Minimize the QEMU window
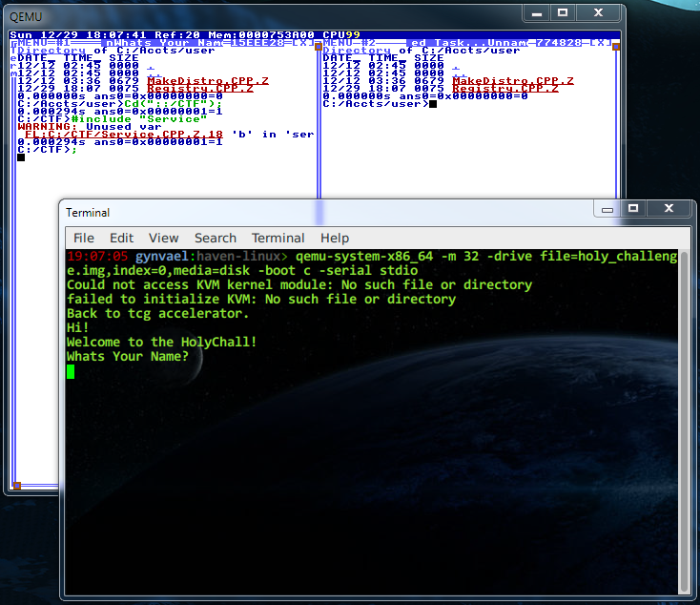The width and height of the screenshot is (700, 605). 537,13
